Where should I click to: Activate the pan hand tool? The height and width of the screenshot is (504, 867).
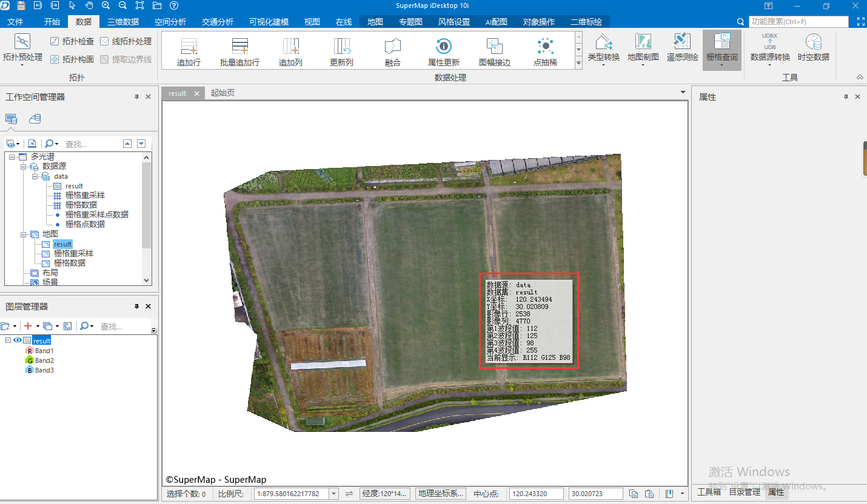pos(89,5)
